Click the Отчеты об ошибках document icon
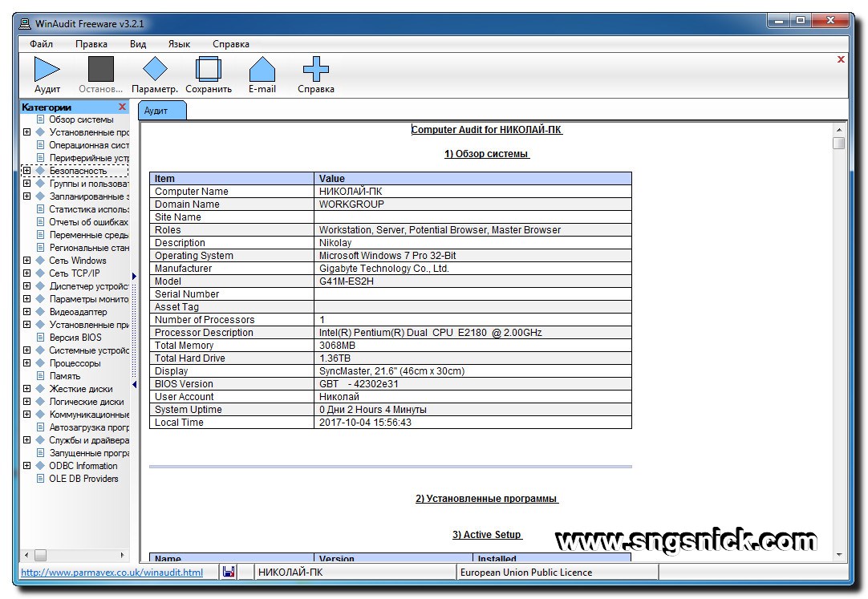Image resolution: width=868 pixels, height=599 pixels. (x=40, y=222)
